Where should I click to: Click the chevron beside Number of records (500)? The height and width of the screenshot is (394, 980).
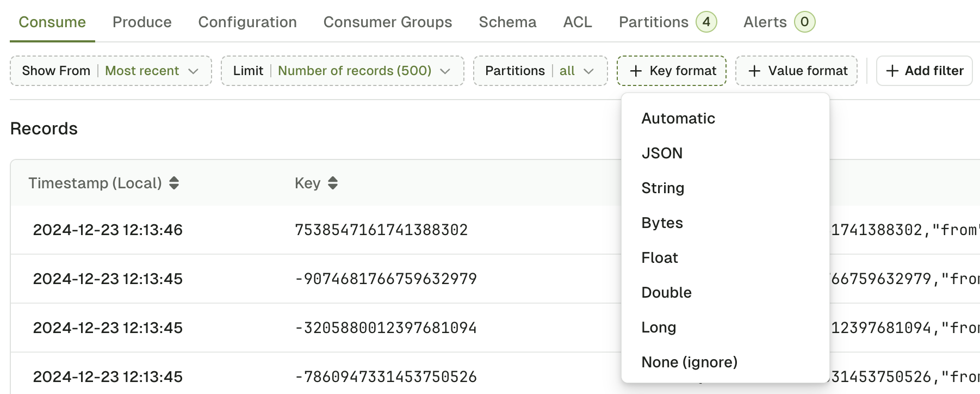(x=445, y=71)
